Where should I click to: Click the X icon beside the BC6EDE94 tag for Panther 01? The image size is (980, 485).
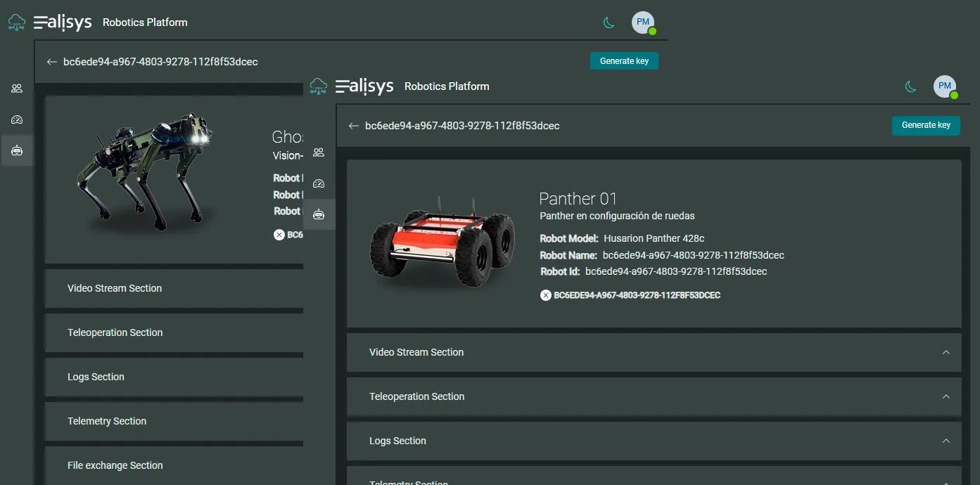(x=545, y=295)
